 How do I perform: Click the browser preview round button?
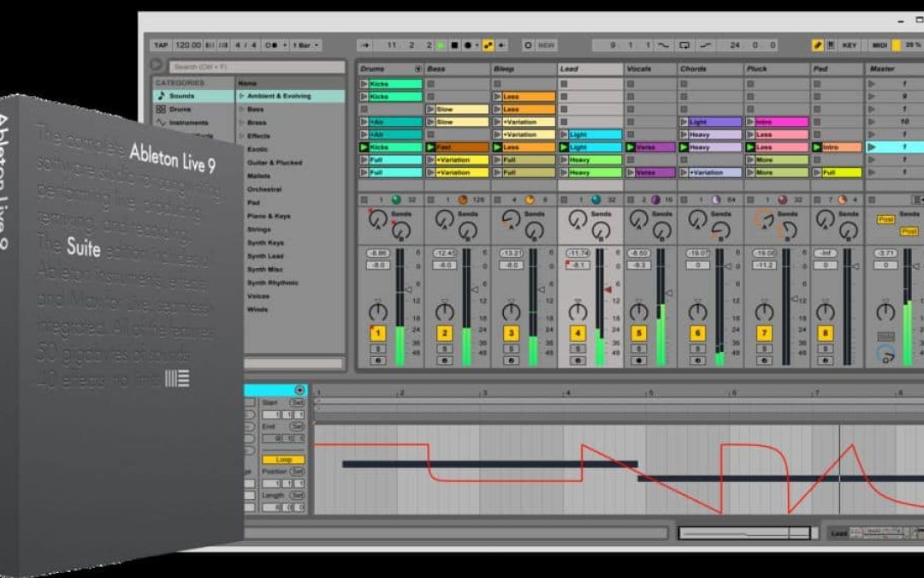[157, 65]
